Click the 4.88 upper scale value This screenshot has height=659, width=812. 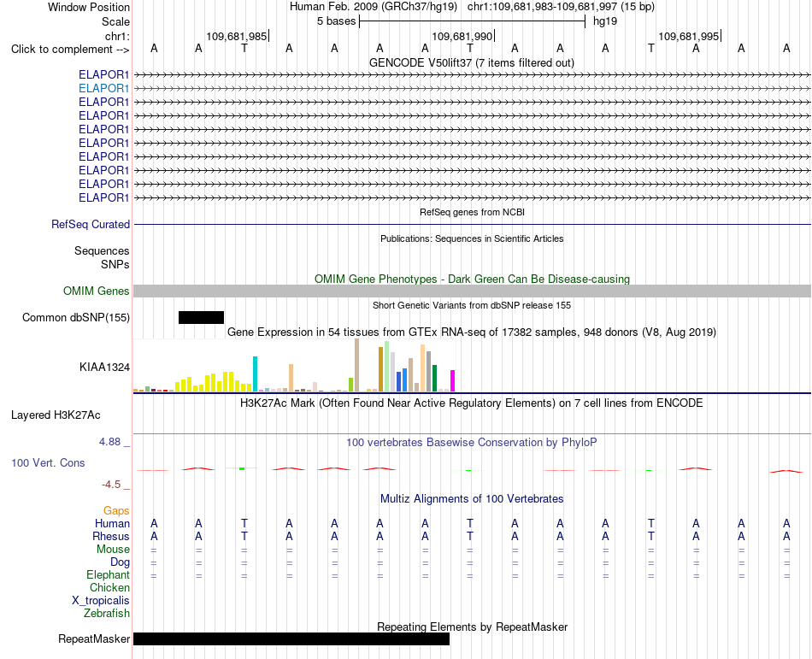tap(109, 442)
